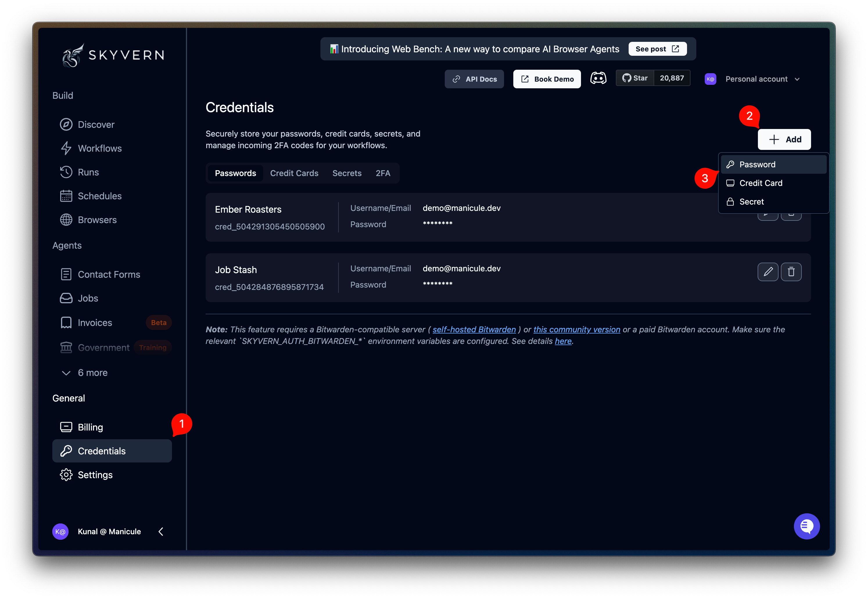Go to Workflows in sidebar
868x599 pixels.
[x=112, y=148]
